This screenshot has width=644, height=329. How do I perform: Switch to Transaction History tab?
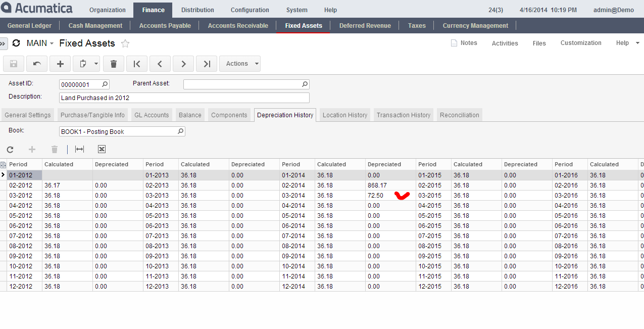404,115
